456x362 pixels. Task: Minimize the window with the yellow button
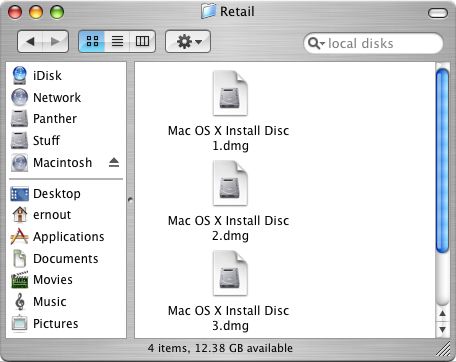coord(36,12)
